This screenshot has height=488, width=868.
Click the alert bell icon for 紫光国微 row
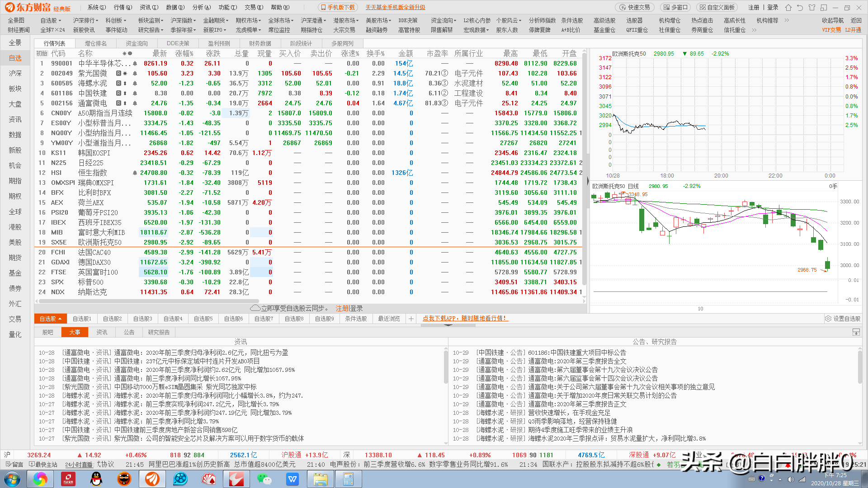(135, 73)
